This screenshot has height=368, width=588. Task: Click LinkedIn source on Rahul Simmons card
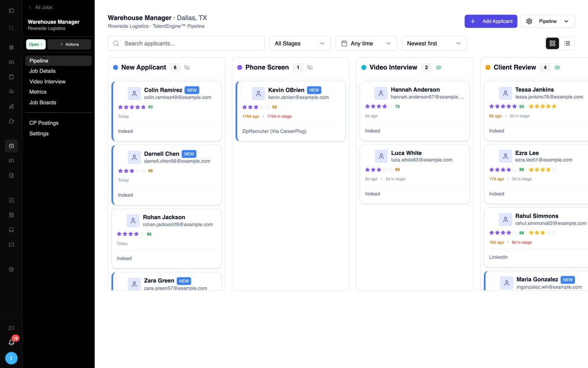point(498,257)
